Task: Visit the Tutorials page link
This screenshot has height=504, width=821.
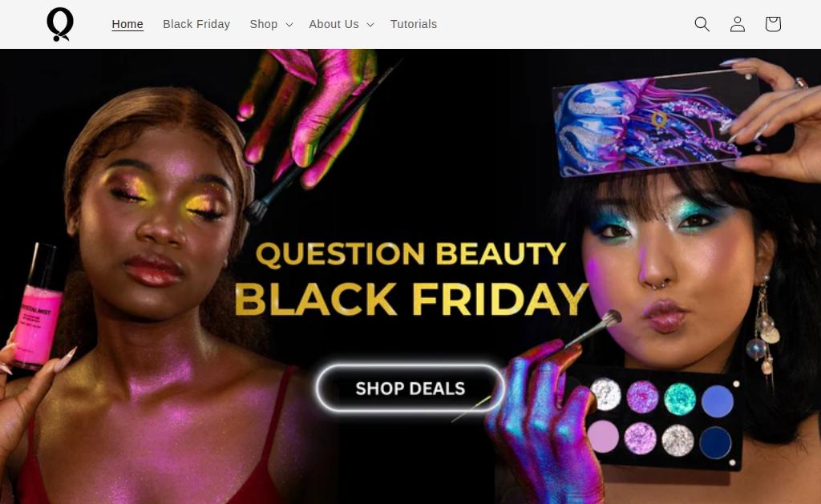Action: [414, 24]
